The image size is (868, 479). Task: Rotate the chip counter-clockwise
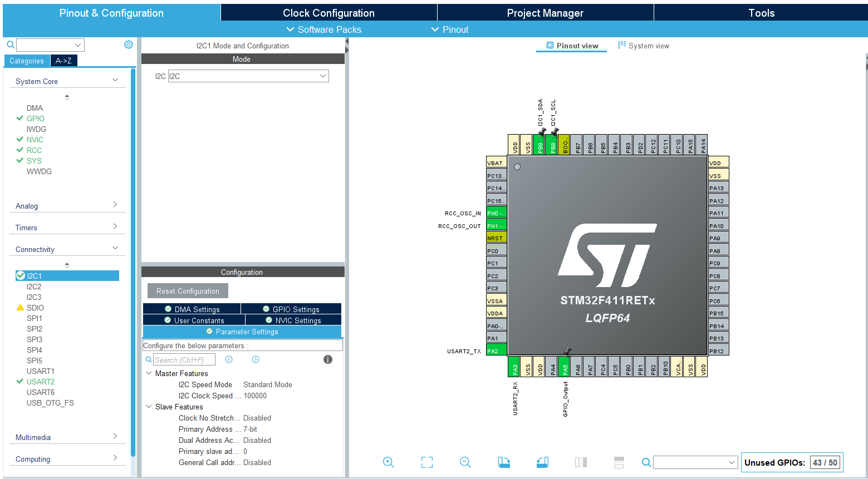click(x=542, y=462)
